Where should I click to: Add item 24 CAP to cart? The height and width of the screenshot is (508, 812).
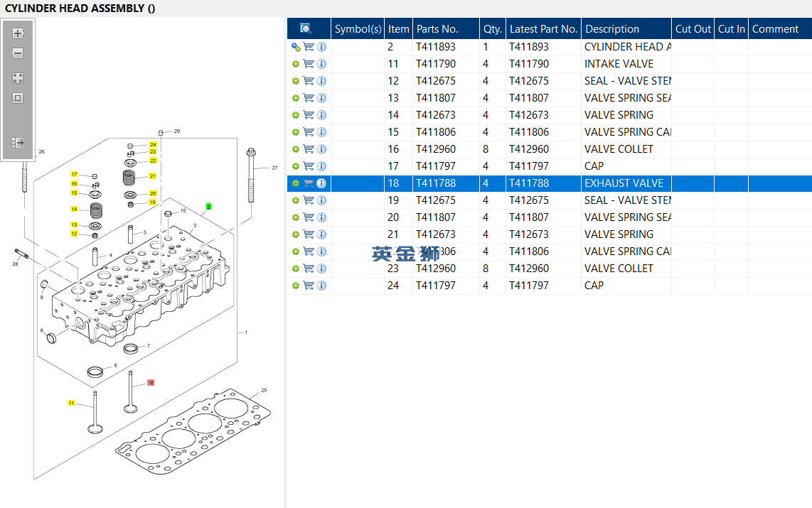pyautogui.click(x=309, y=286)
